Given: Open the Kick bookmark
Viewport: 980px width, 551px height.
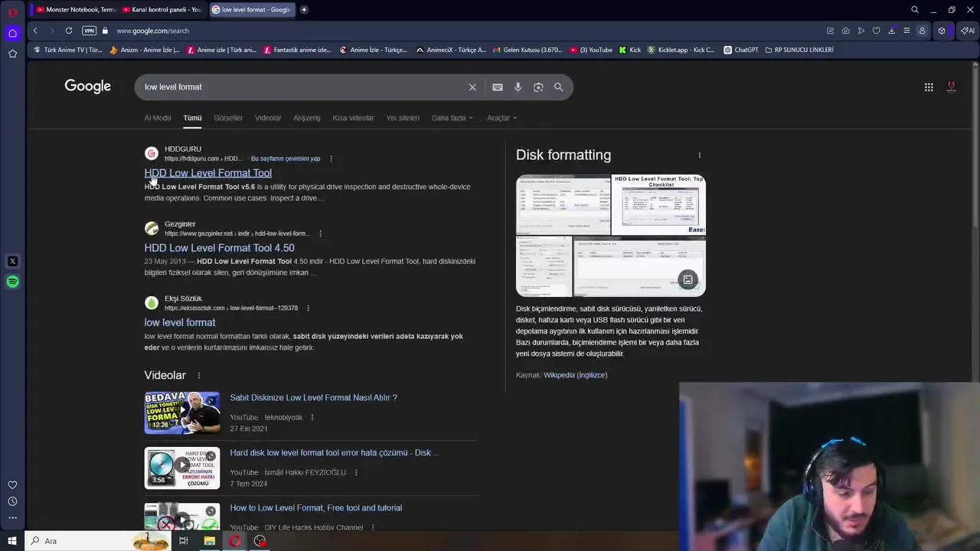Looking at the screenshot, I should pos(629,50).
